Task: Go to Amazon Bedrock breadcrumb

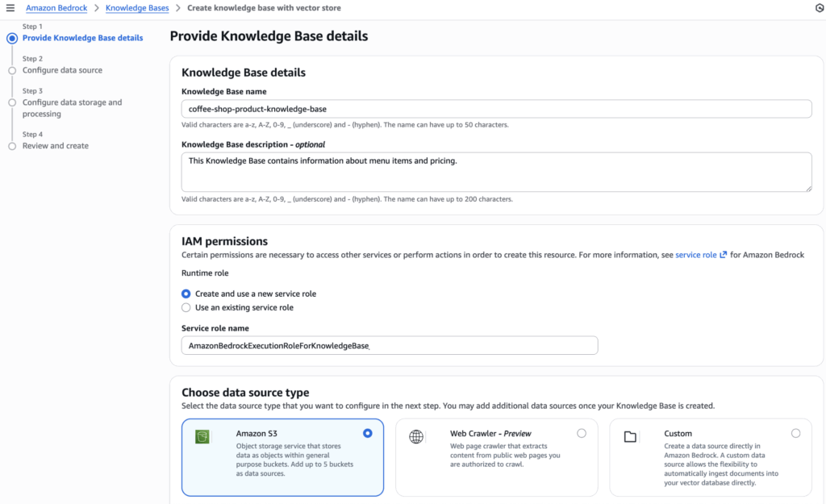Action: click(x=56, y=8)
